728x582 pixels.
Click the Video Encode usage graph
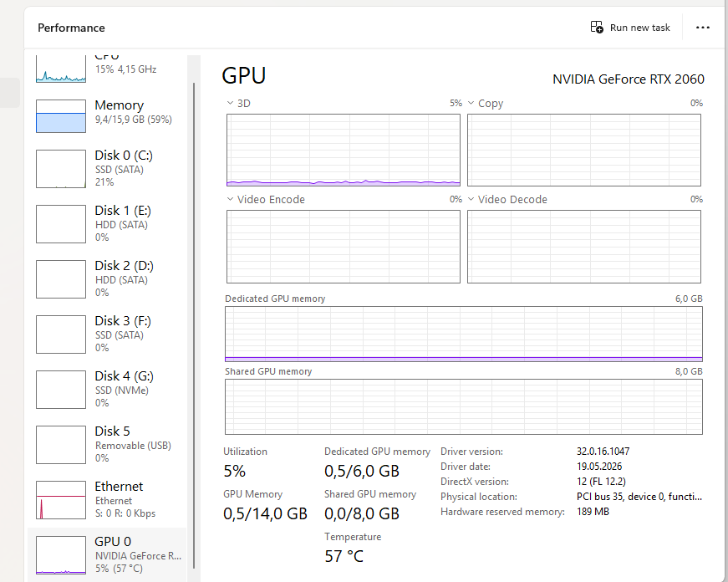click(344, 247)
